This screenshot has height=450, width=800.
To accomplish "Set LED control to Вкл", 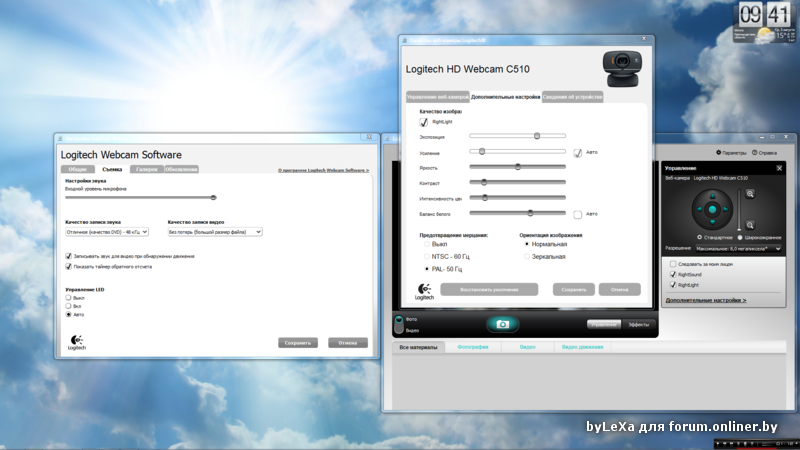I will pyautogui.click(x=68, y=306).
